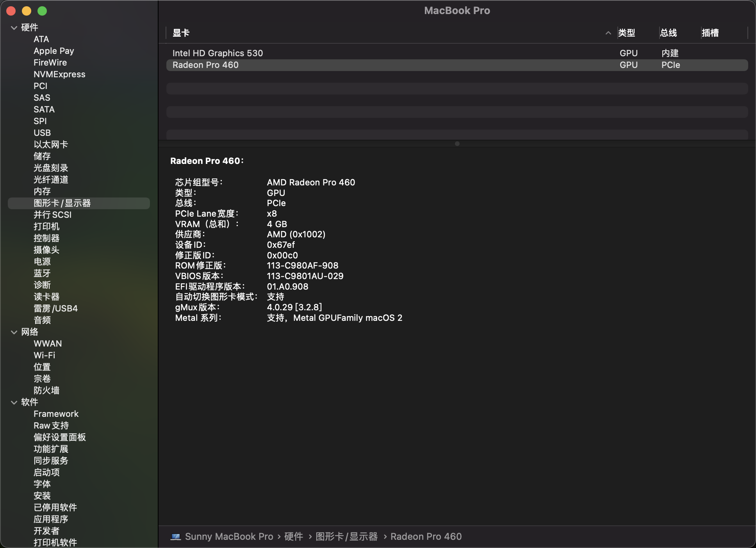This screenshot has width=756, height=548.
Task: Select 雷雳/USB4 sidebar item
Action: (55, 308)
